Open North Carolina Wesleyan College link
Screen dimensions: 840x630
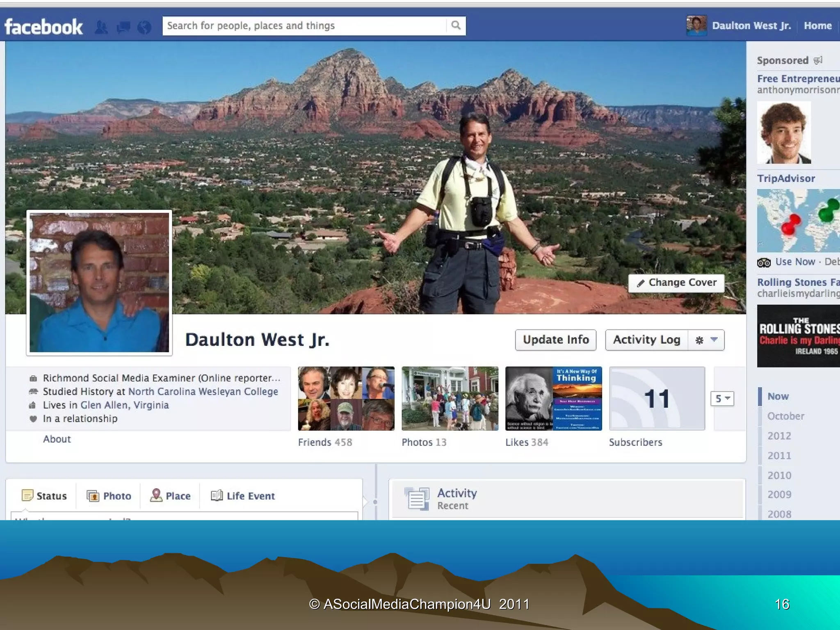pos(203,392)
